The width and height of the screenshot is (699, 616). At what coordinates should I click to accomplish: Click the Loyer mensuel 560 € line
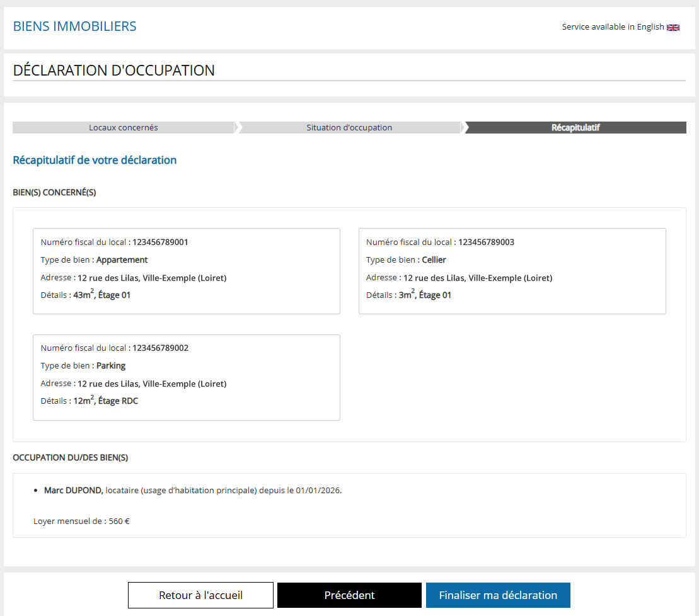81,521
